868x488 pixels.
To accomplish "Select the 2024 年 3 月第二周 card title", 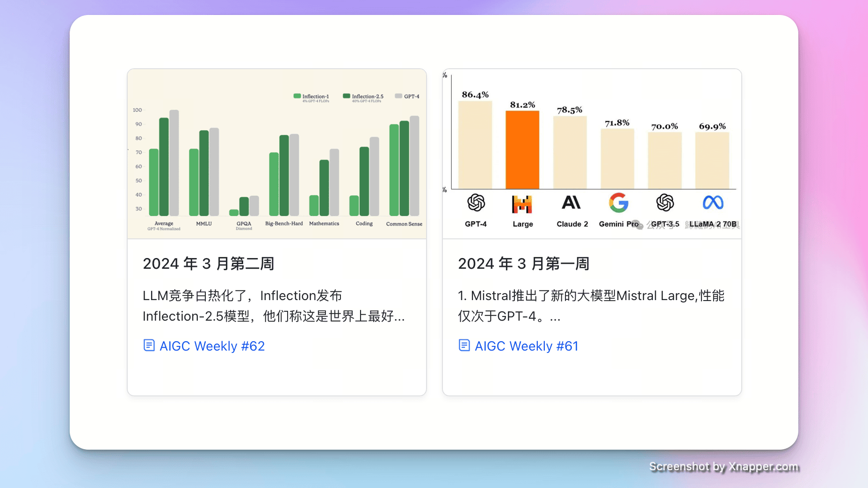I will (209, 264).
